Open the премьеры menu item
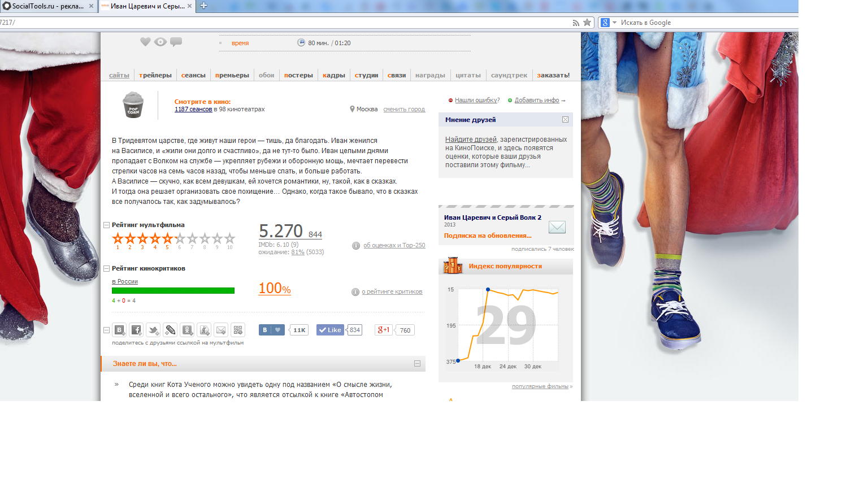Screen dimensions: 868x488 pos(232,75)
